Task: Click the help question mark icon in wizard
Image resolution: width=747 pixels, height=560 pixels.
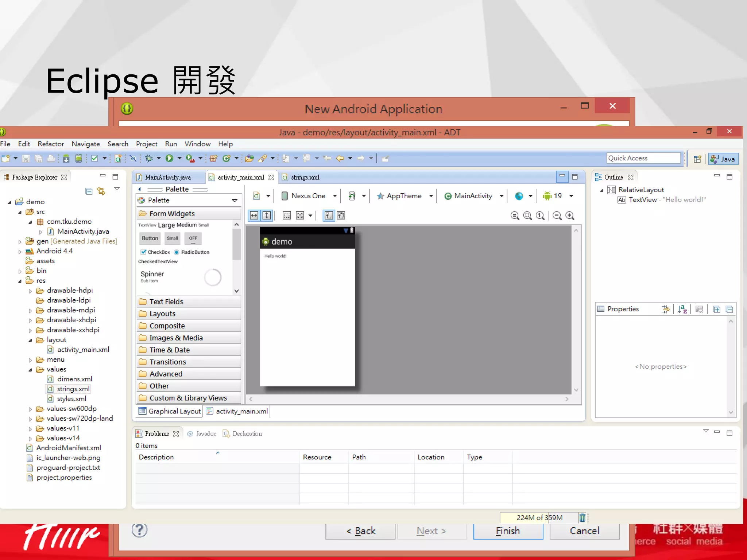Action: point(139,530)
